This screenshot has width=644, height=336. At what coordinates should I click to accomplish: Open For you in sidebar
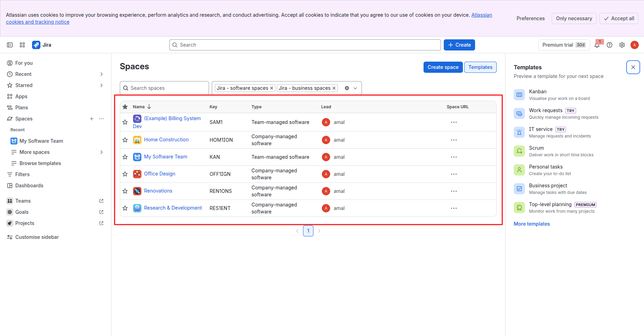tap(55, 63)
